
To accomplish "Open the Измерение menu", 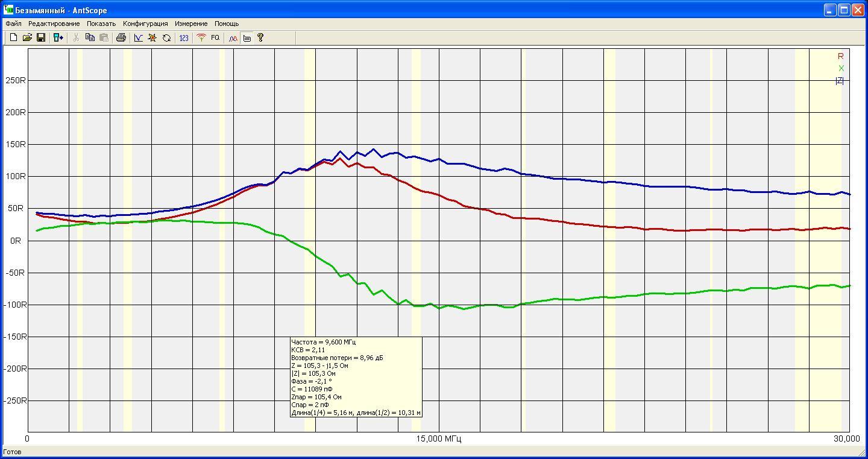I will point(191,24).
